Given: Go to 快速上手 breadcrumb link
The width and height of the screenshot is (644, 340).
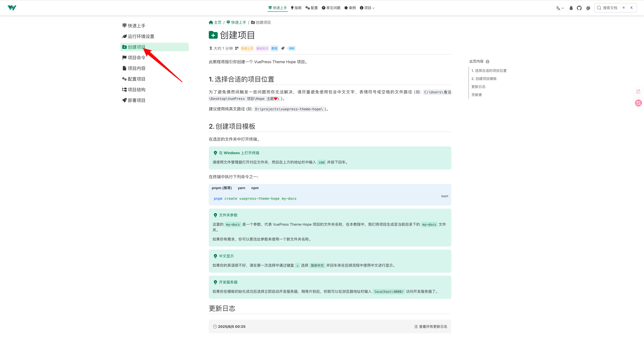Looking at the screenshot, I should (236, 22).
